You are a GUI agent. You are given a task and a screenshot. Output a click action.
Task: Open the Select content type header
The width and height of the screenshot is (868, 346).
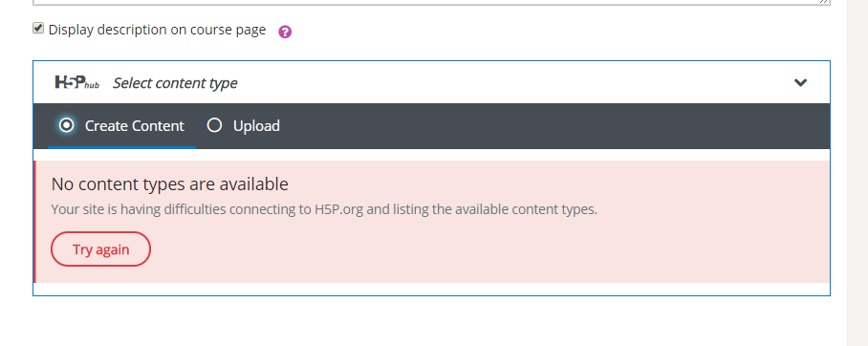176,83
